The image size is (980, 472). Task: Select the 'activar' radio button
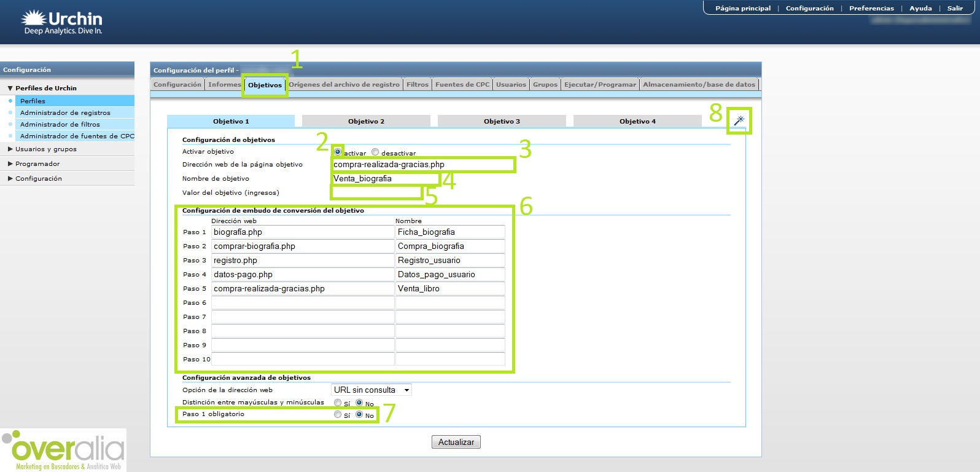pos(338,152)
